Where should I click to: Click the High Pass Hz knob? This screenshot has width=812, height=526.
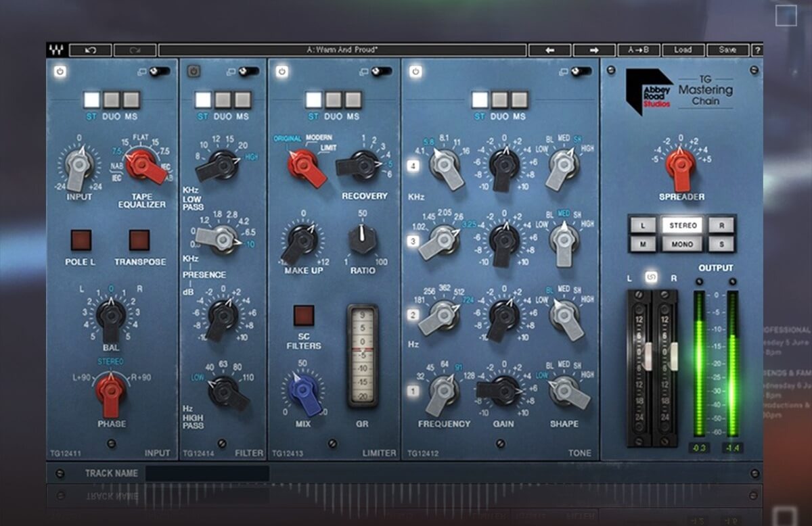(225, 392)
